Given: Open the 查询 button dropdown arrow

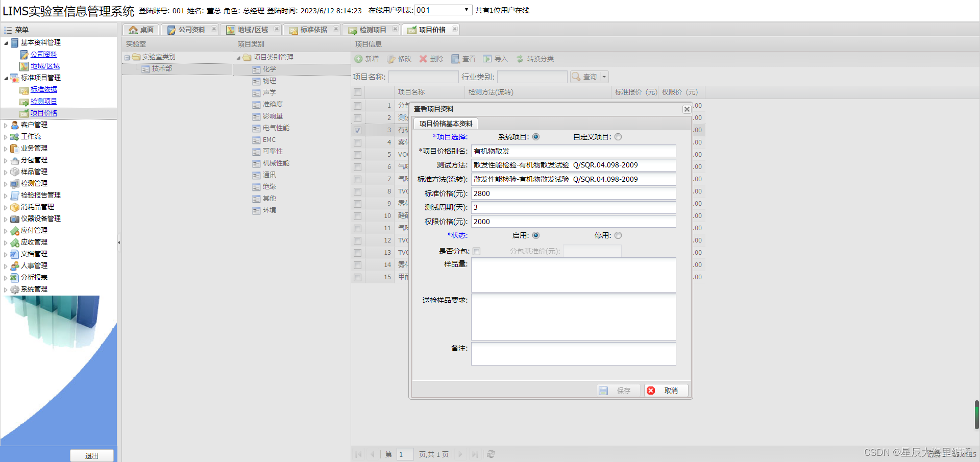Looking at the screenshot, I should click(604, 77).
